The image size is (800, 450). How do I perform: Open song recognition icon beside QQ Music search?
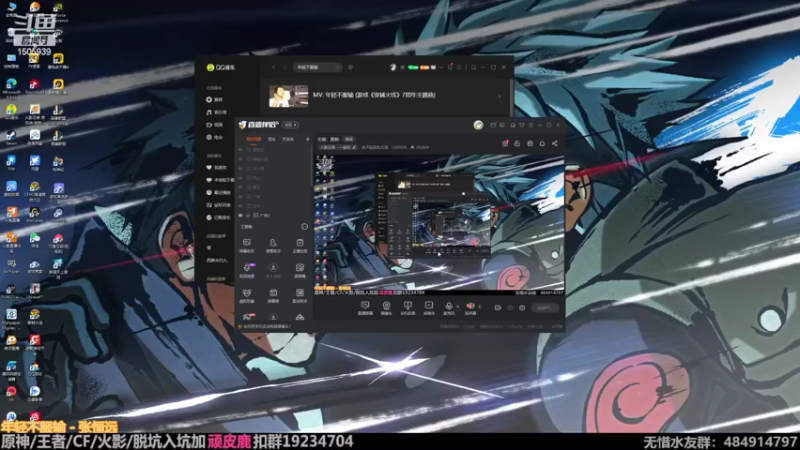click(x=351, y=67)
